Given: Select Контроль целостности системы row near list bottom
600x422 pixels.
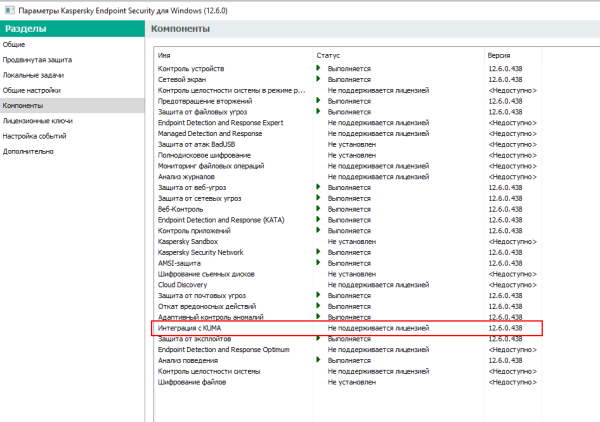Looking at the screenshot, I should 347,371.
